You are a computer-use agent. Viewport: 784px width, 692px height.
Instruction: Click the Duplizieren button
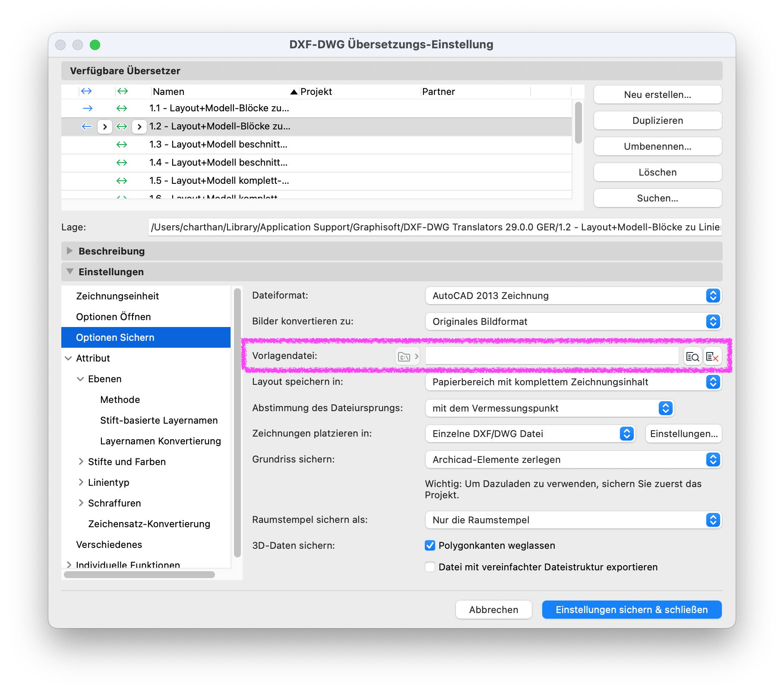click(658, 120)
